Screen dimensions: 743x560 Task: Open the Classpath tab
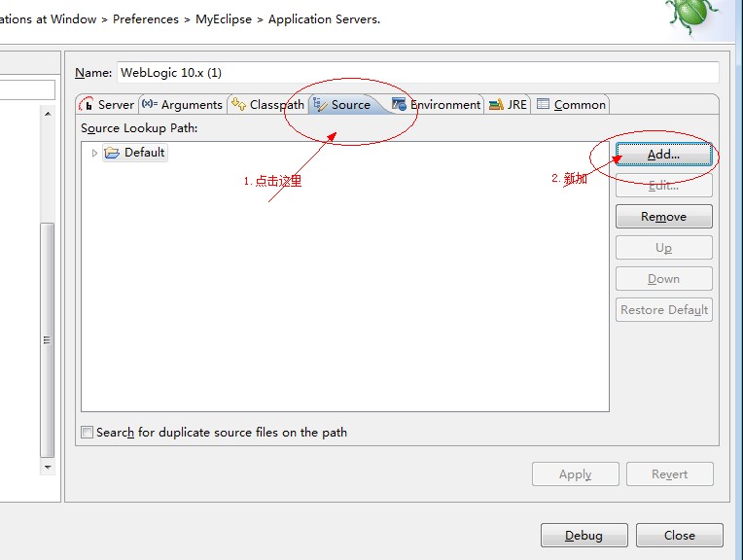pyautogui.click(x=268, y=105)
